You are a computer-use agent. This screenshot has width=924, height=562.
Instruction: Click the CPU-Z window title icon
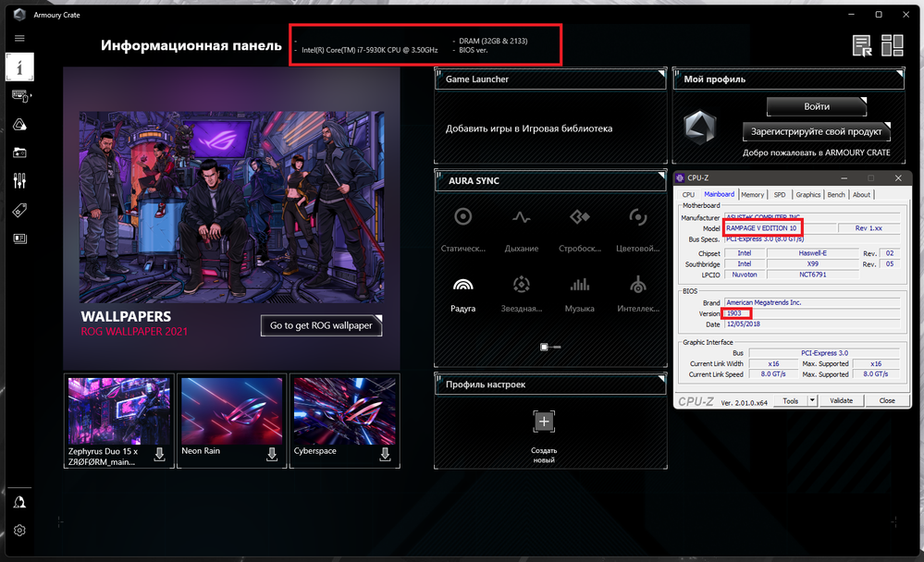[680, 177]
